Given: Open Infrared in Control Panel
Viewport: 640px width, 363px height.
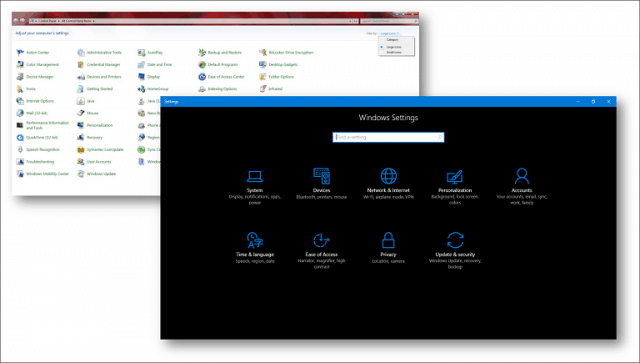Looking at the screenshot, I should click(271, 89).
